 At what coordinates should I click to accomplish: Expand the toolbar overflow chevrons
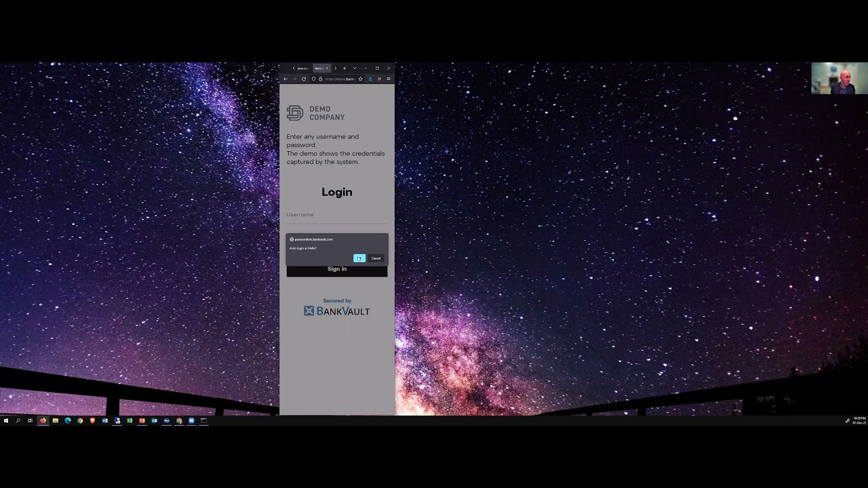pos(379,79)
